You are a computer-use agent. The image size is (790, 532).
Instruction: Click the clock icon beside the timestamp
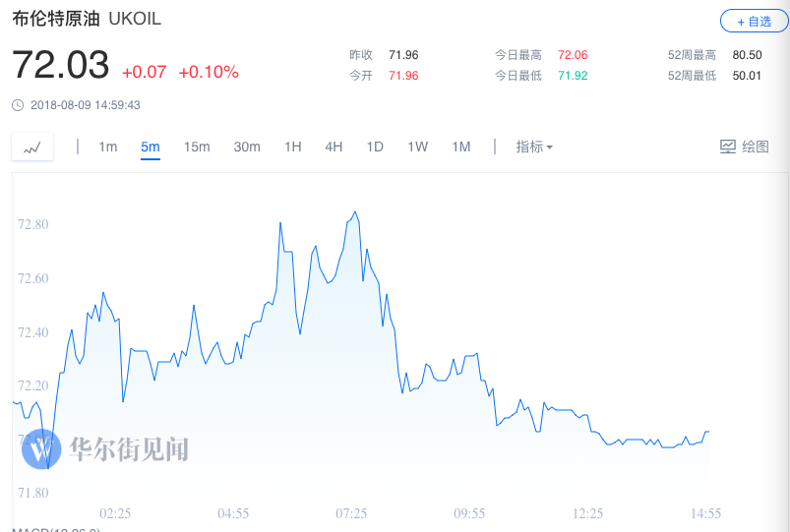tap(18, 105)
